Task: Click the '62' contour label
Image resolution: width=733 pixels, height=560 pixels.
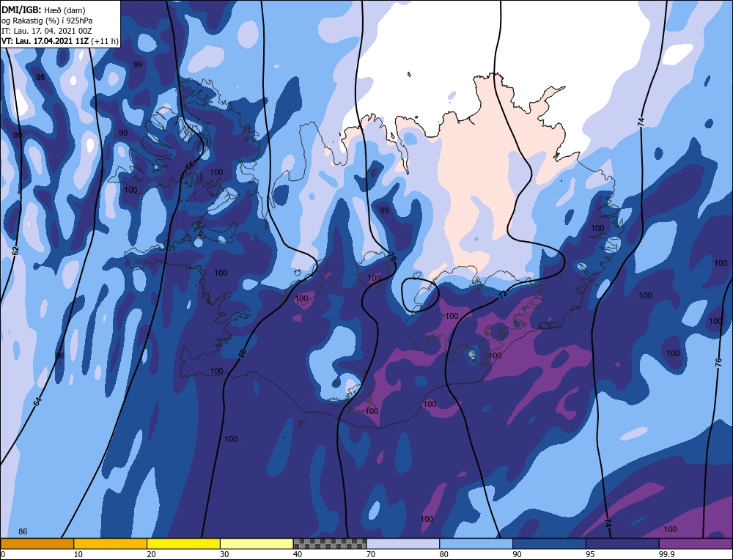Action: [15, 251]
